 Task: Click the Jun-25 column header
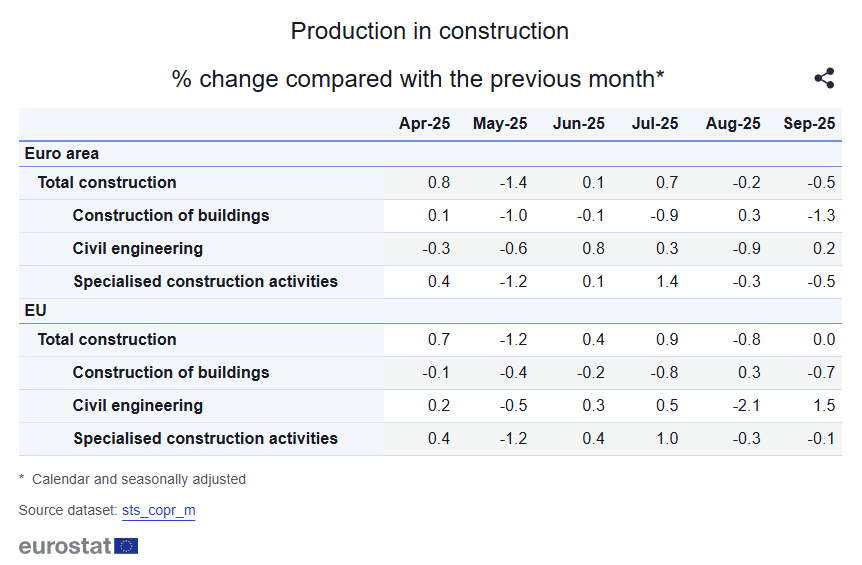click(x=579, y=124)
